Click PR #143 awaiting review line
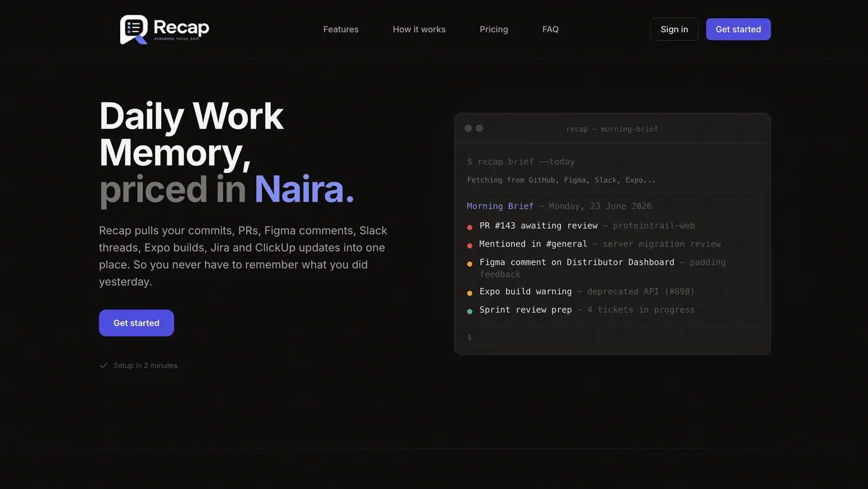868x489 pixels. pyautogui.click(x=587, y=225)
